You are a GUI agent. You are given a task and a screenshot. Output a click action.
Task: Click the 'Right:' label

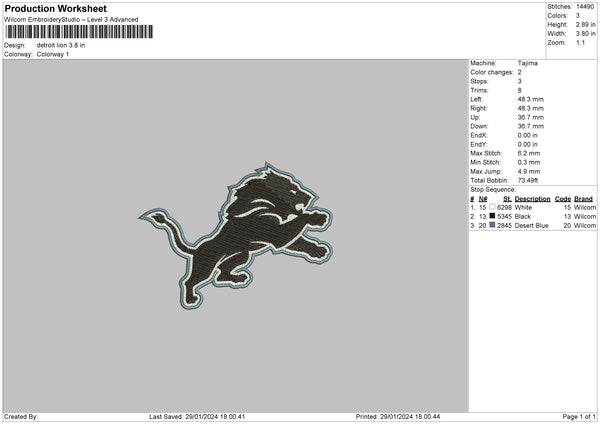(x=478, y=108)
